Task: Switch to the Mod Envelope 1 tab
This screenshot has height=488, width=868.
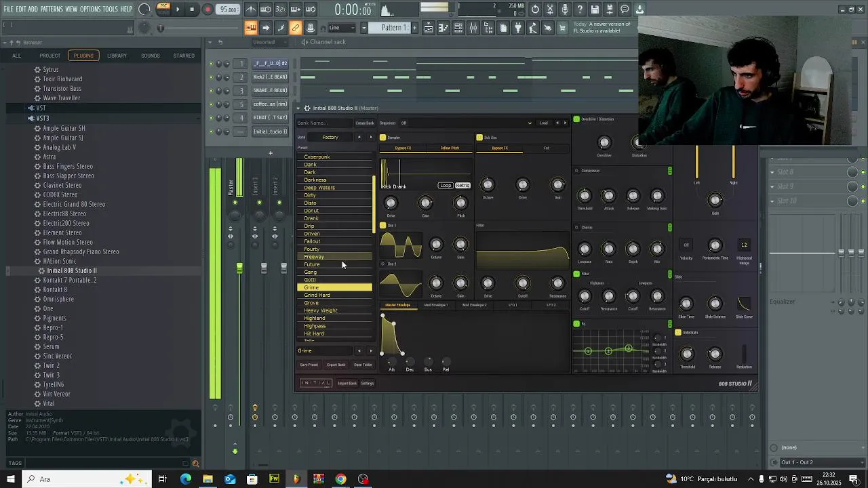Action: 436,305
